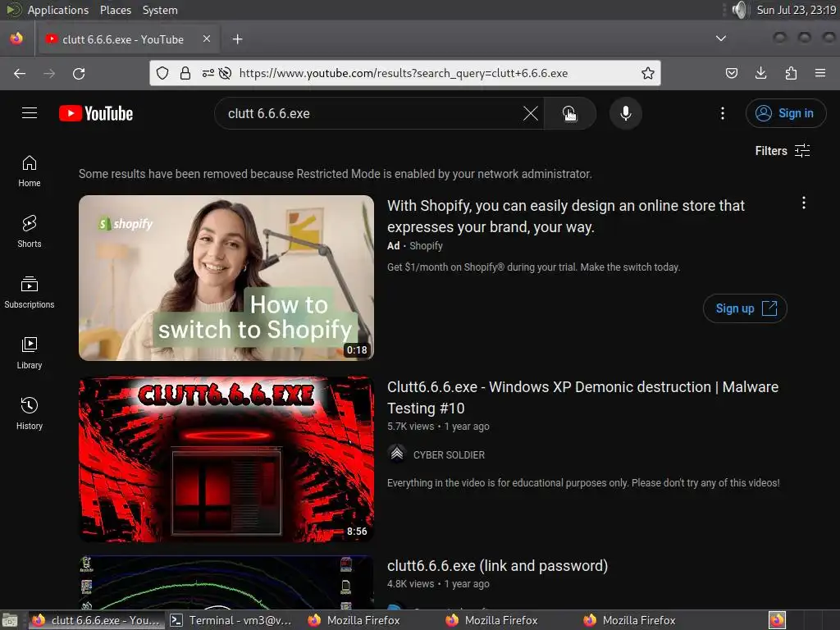Click the YouTube logo

tap(96, 113)
